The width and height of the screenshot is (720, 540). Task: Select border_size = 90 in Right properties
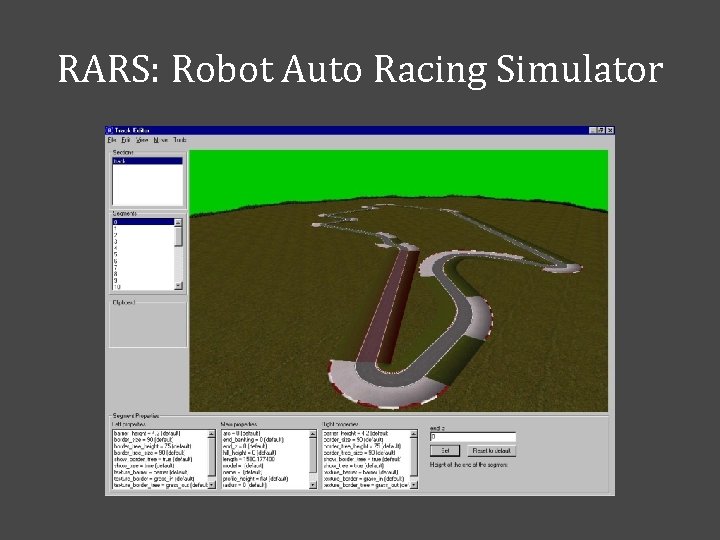click(366, 439)
